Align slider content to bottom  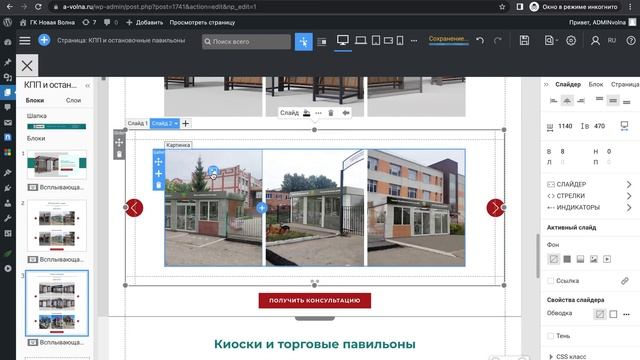coord(627,101)
